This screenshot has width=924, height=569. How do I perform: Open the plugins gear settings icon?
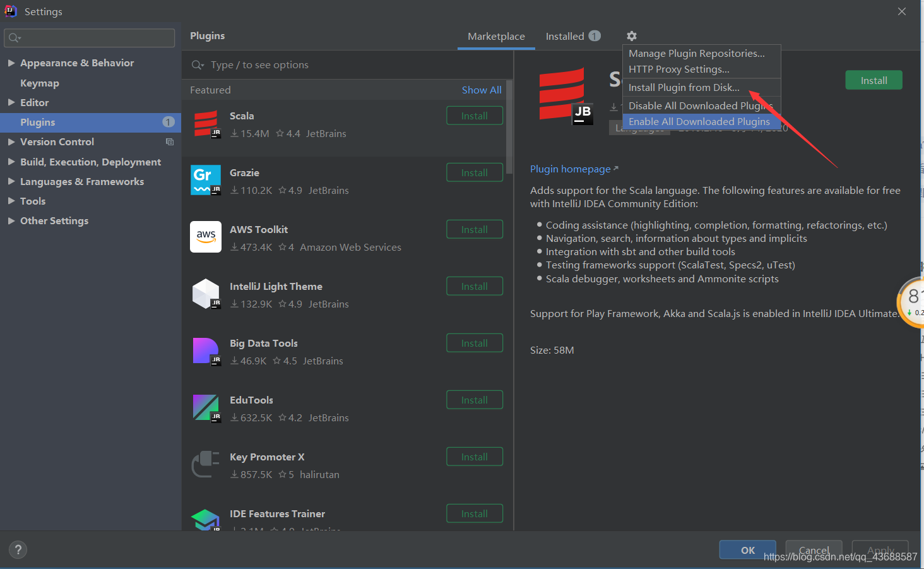[x=632, y=36]
